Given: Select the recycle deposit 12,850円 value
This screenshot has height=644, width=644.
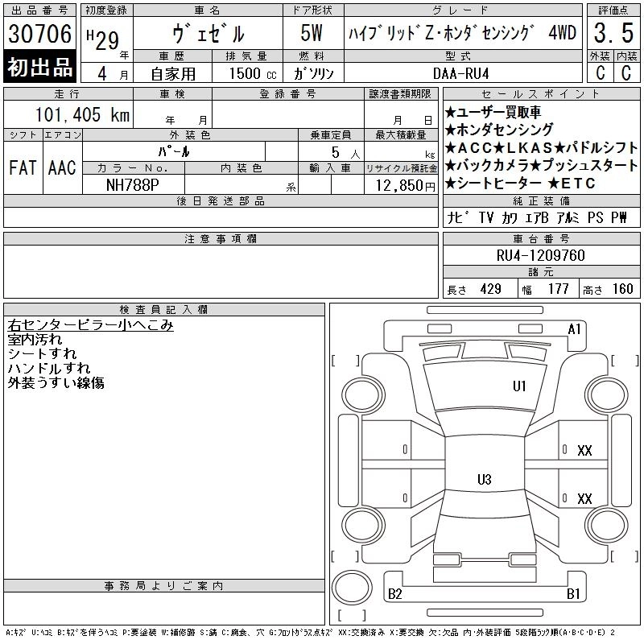Looking at the screenshot, I should [x=405, y=186].
